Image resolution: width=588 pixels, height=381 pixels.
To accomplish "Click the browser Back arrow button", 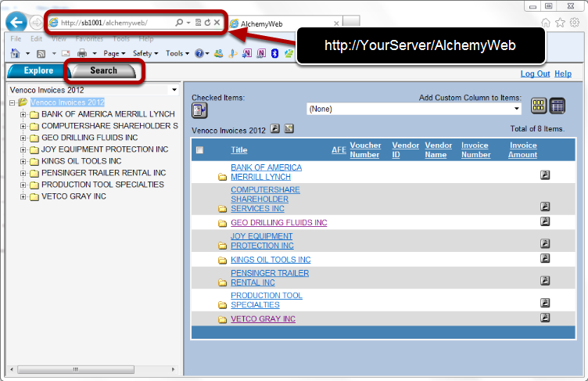I will point(16,23).
